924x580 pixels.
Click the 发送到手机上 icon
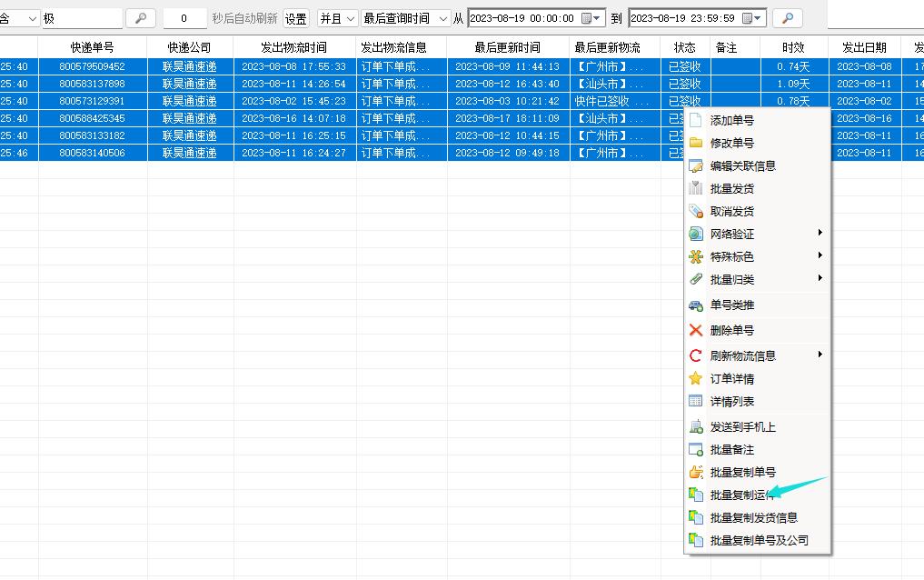696,426
